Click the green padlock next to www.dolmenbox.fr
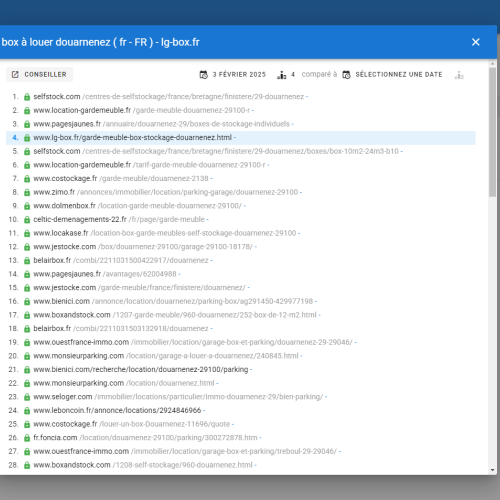The image size is (500, 500). [27, 206]
